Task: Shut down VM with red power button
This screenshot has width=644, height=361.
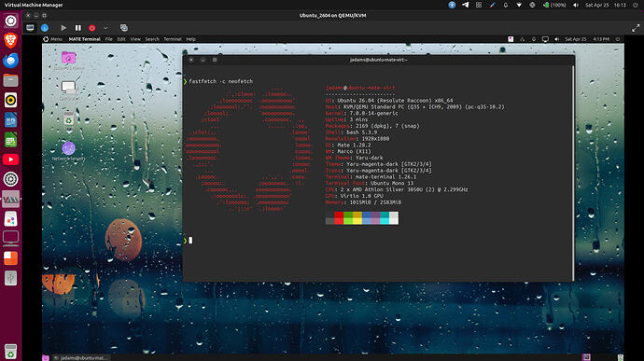Action: pyautogui.click(x=92, y=28)
